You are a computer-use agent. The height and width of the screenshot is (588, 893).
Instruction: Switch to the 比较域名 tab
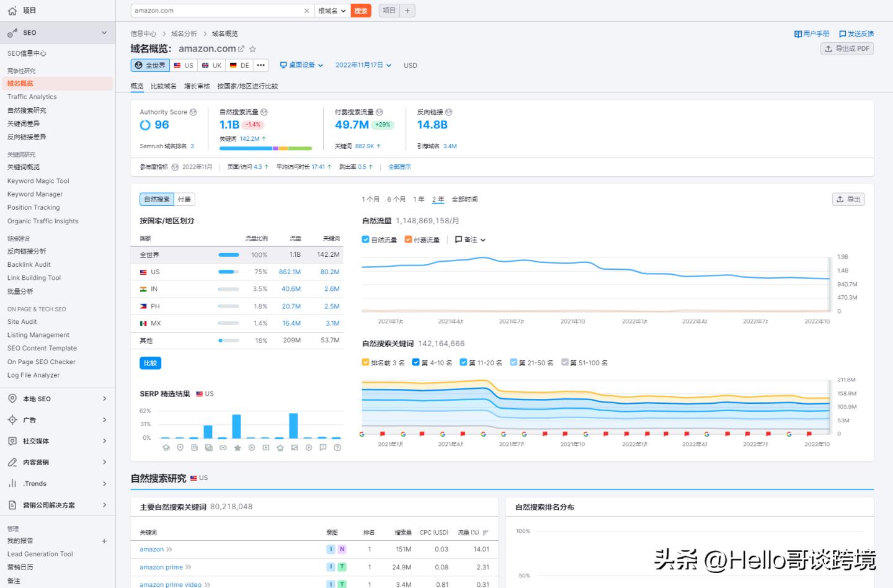(x=164, y=86)
